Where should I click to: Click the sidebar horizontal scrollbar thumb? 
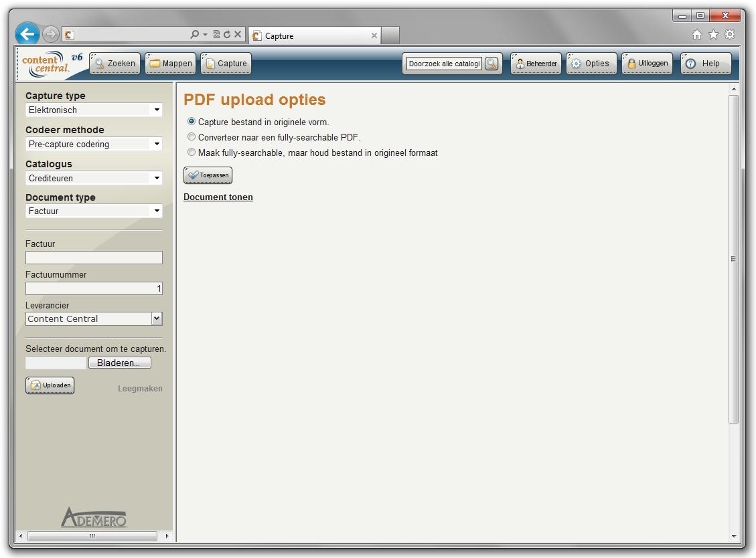click(x=92, y=536)
